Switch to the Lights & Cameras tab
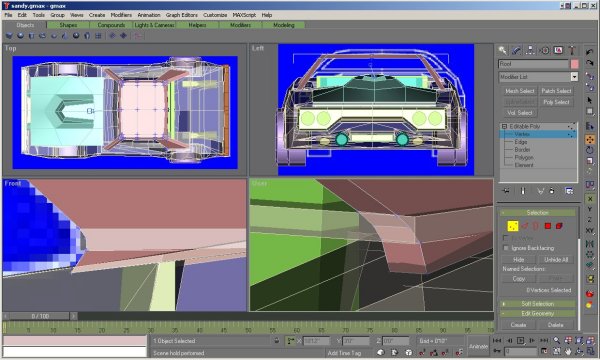The image size is (600, 360). click(154, 25)
